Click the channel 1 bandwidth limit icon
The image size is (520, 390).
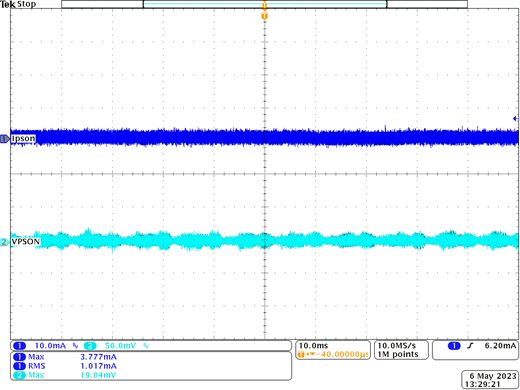[75, 346]
